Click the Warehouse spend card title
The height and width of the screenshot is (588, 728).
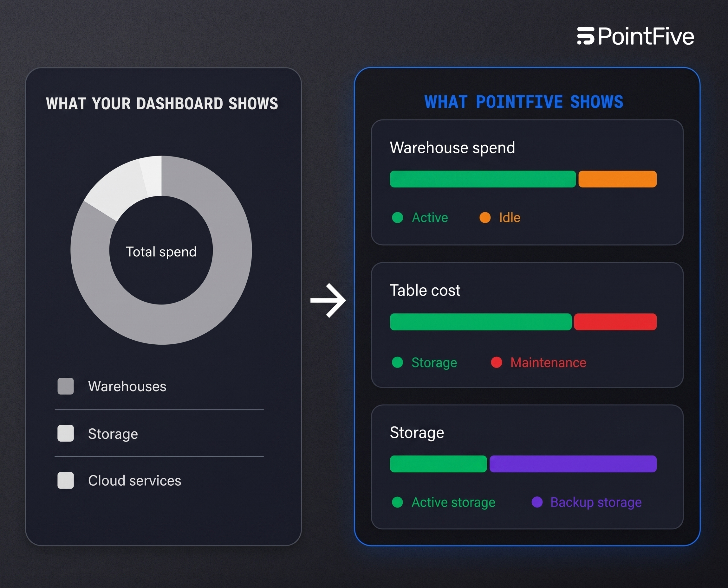coord(452,148)
